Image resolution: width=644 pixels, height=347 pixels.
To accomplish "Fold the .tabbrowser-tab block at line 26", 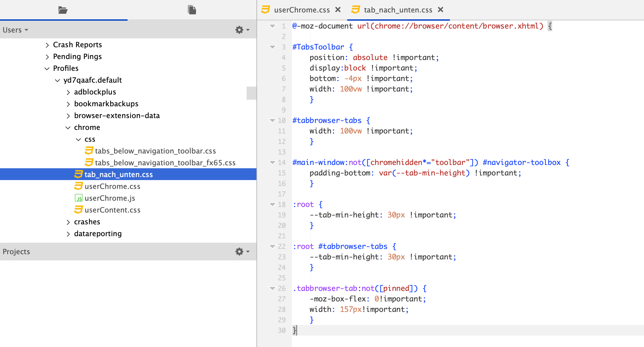I will 272,288.
